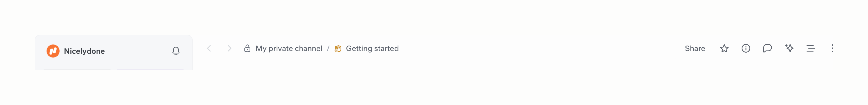
Task: Star this page as a favorite
Action: click(724, 48)
